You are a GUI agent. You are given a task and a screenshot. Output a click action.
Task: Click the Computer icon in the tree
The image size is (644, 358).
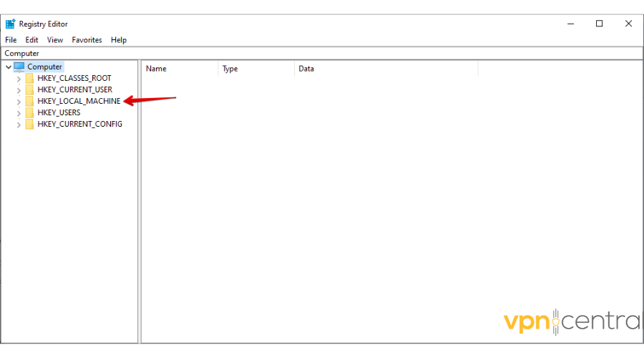click(19, 67)
